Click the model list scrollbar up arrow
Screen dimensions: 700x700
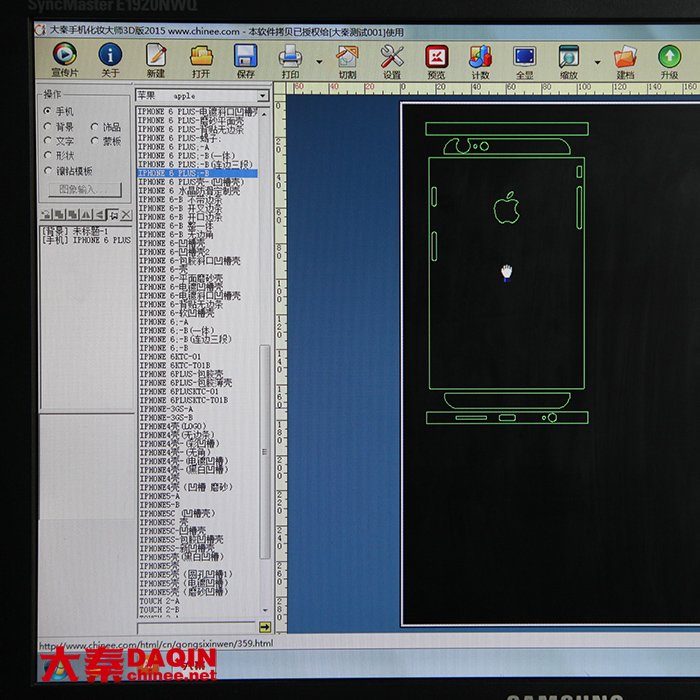click(x=264, y=115)
